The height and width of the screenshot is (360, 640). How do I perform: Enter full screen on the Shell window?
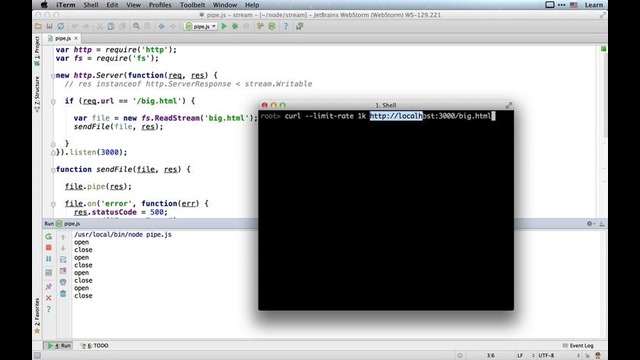point(509,105)
